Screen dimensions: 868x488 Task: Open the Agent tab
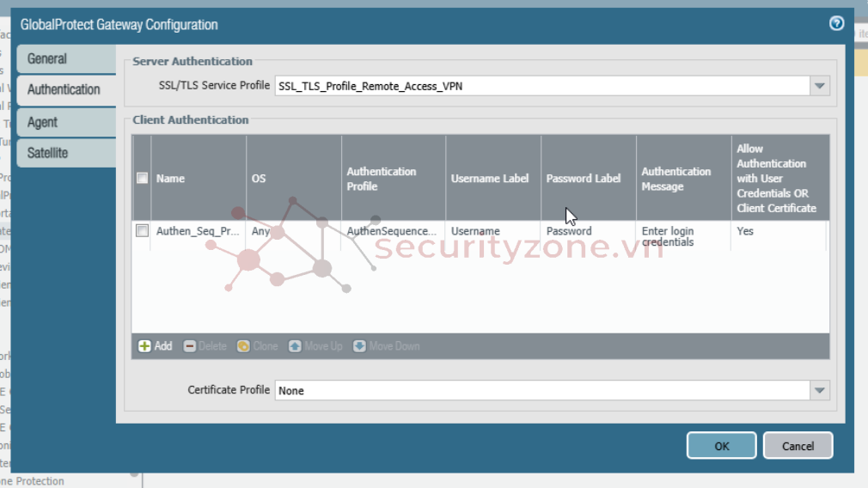tap(43, 122)
